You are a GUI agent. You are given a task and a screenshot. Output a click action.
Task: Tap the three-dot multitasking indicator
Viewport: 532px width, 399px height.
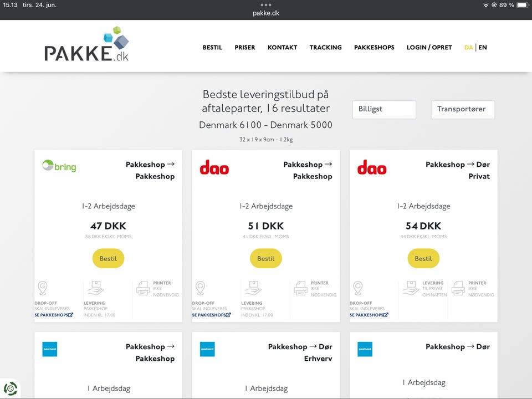tap(266, 5)
